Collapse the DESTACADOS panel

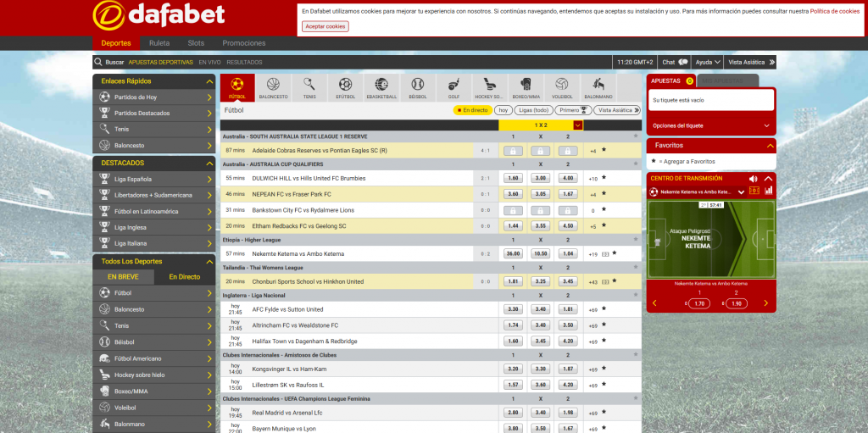coord(209,164)
